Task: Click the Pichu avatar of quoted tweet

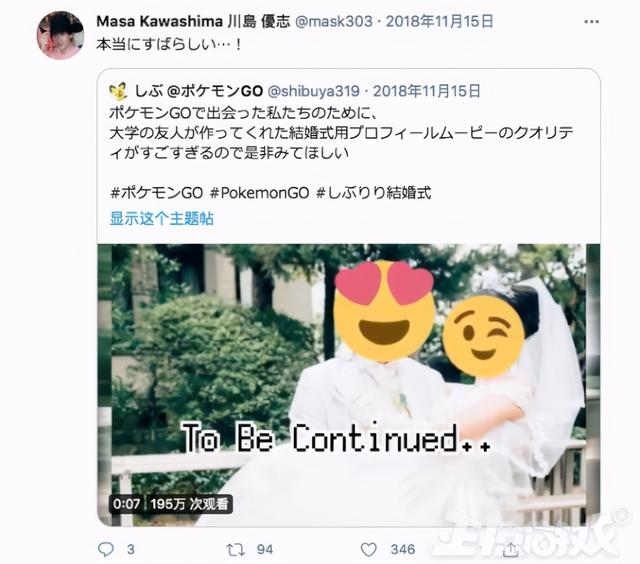Action: point(118,91)
